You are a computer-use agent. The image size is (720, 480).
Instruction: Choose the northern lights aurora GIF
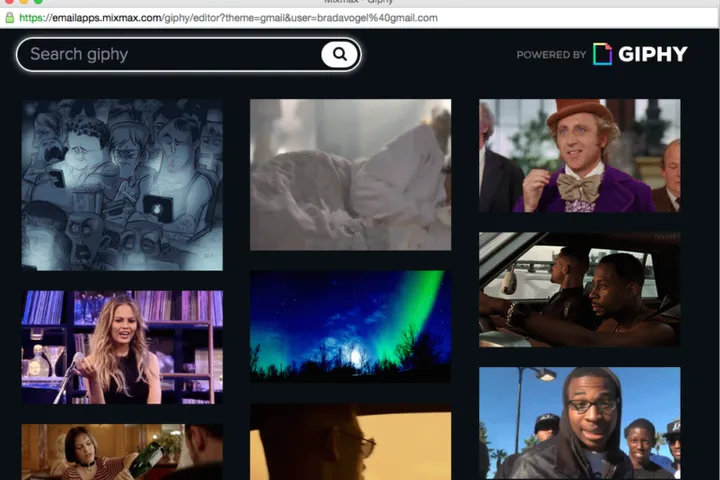350,326
